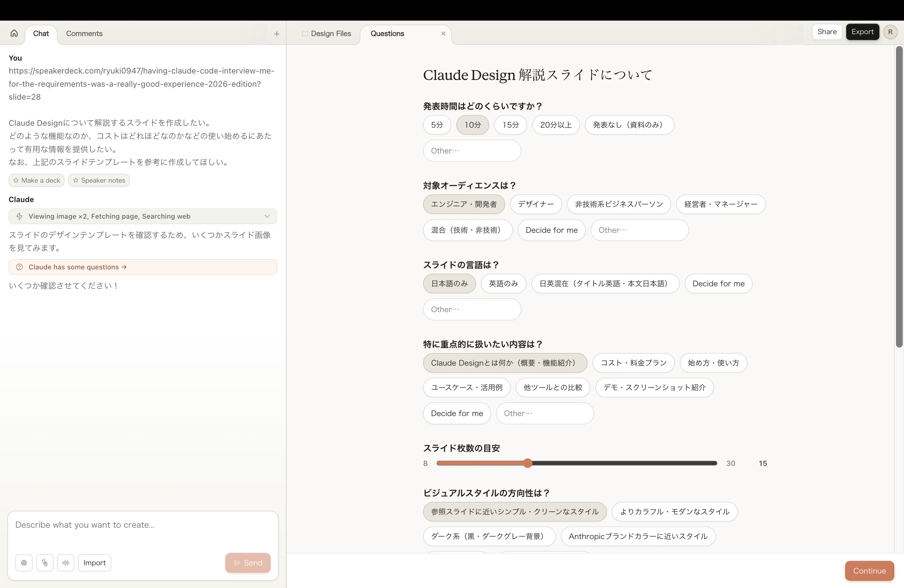This screenshot has width=904, height=588.
Task: Start voice input with waveform icon
Action: (x=66, y=562)
